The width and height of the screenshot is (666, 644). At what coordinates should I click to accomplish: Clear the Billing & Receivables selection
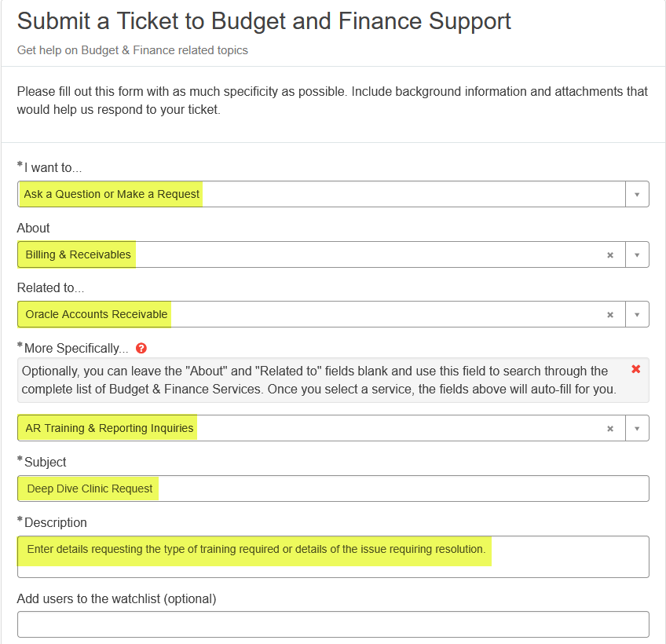coord(610,254)
